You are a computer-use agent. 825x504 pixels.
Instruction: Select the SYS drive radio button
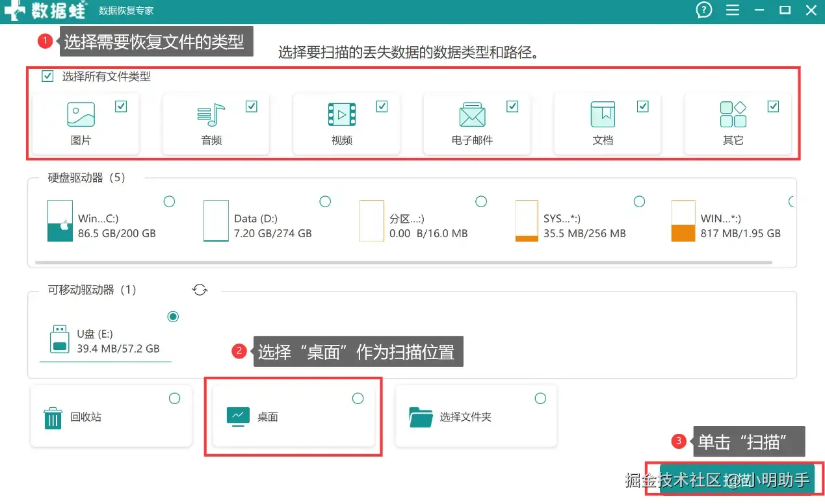pos(639,201)
